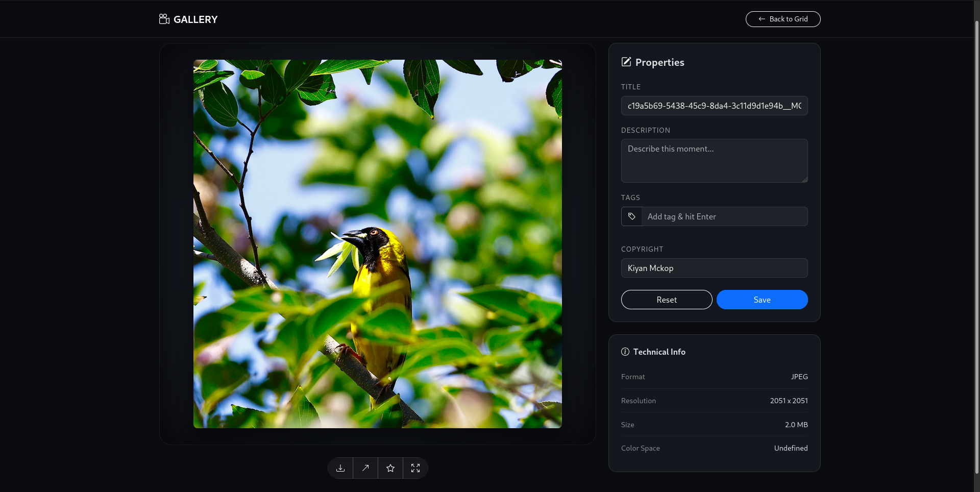Click the download icon below the photo
The image size is (980, 492).
click(339, 468)
